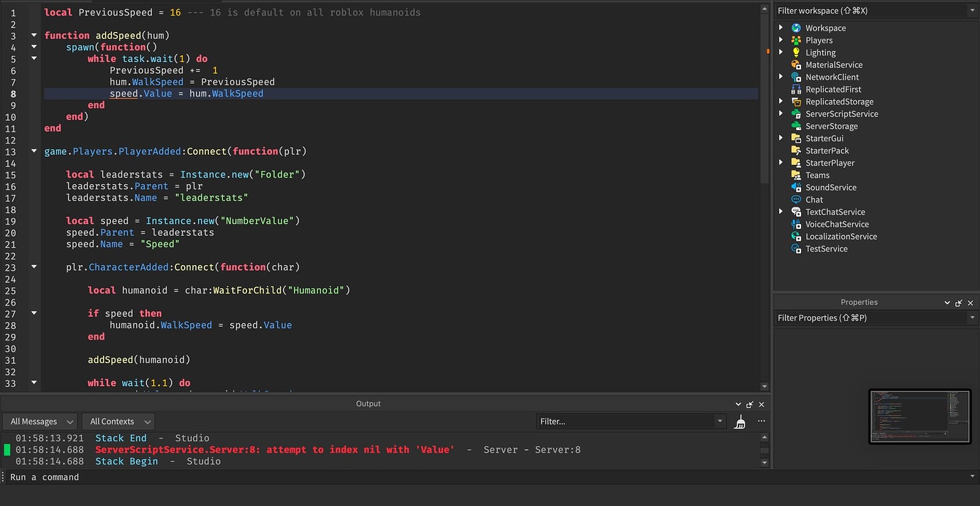
Task: Collapse the addSpeed function fold arrow on line 3
Action: coord(33,35)
